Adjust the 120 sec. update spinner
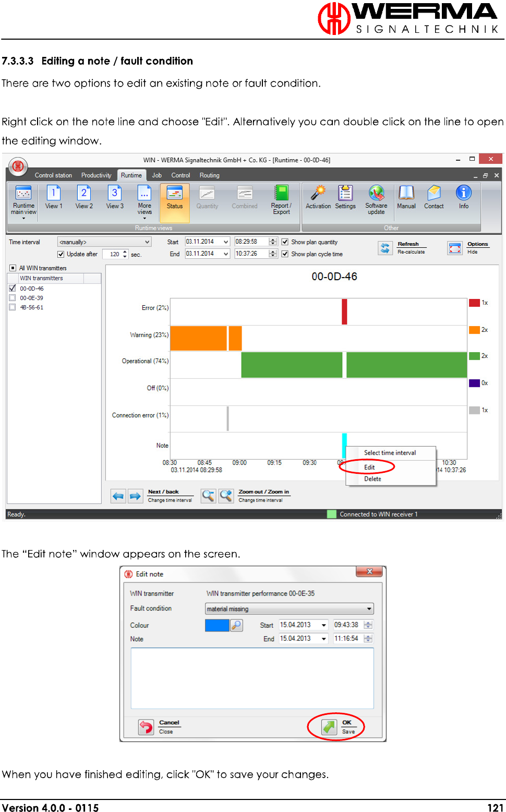The image size is (506, 812). pyautogui.click(x=125, y=254)
